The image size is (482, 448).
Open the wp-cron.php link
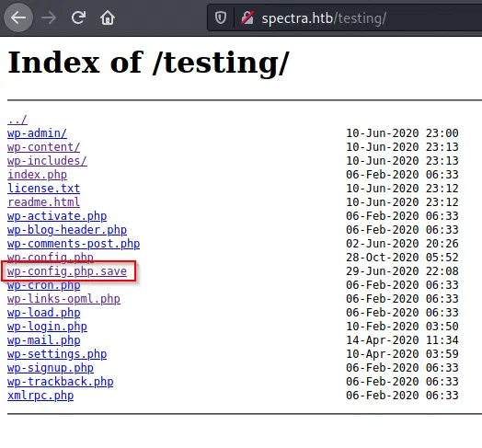pos(43,285)
